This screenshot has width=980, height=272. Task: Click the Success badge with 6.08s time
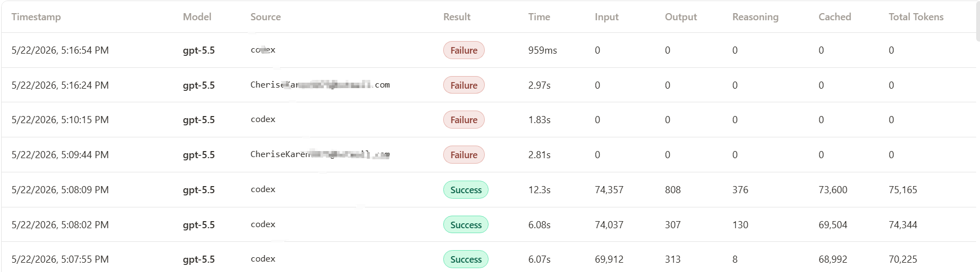click(x=466, y=225)
